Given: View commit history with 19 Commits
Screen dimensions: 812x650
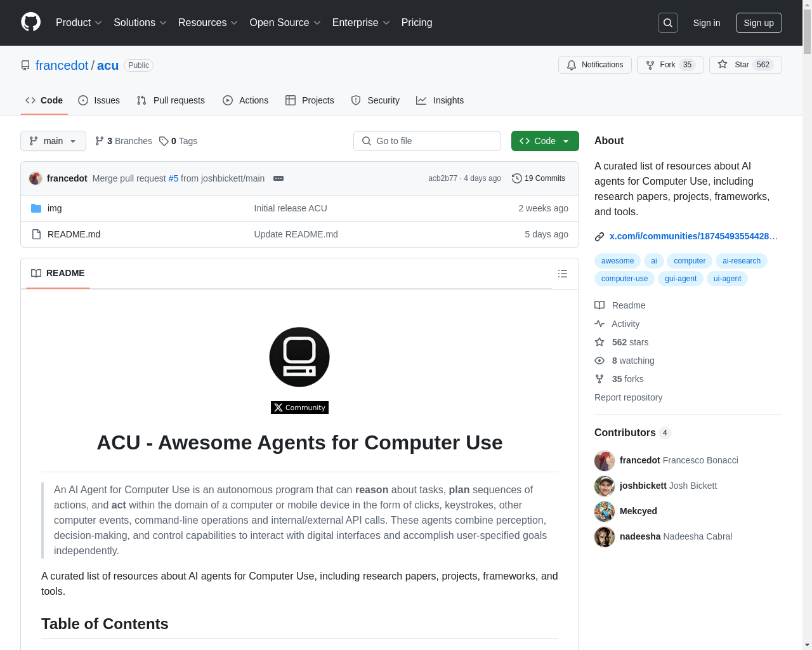Looking at the screenshot, I should pyautogui.click(x=539, y=178).
